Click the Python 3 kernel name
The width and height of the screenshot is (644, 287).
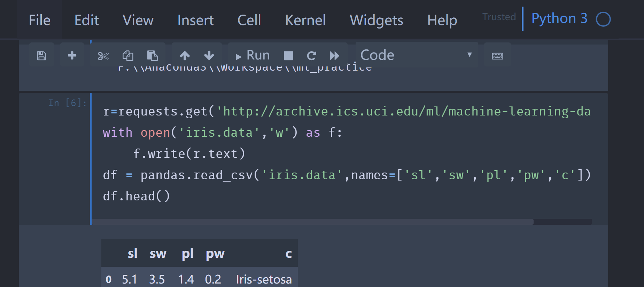pos(559,18)
